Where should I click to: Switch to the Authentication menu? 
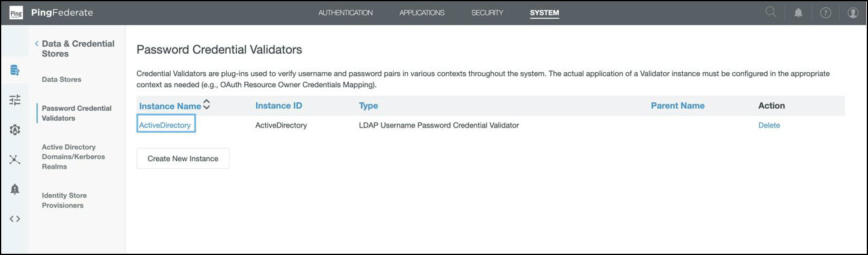(345, 13)
